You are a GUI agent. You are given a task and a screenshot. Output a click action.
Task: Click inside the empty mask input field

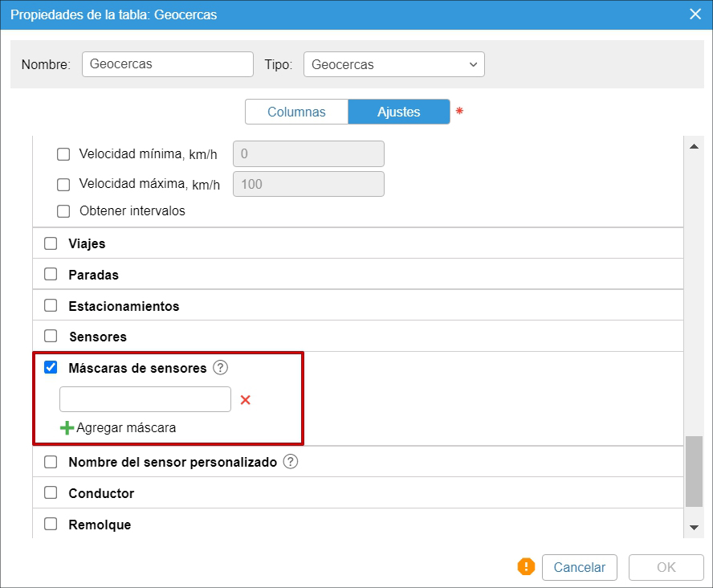(145, 399)
